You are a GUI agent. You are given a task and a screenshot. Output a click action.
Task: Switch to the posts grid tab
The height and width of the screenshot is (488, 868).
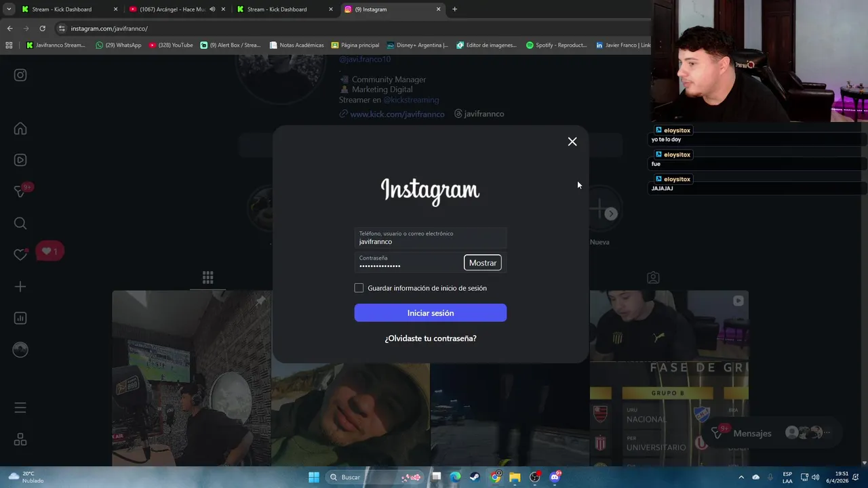208,277
